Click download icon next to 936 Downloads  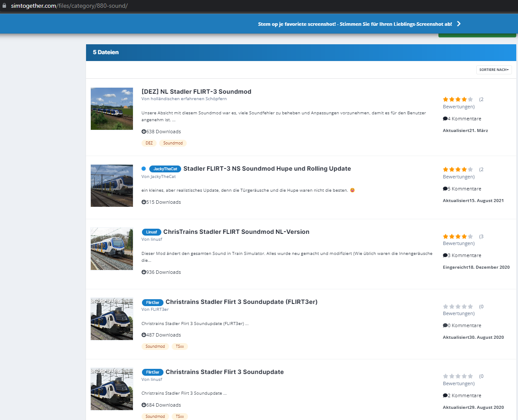144,272
